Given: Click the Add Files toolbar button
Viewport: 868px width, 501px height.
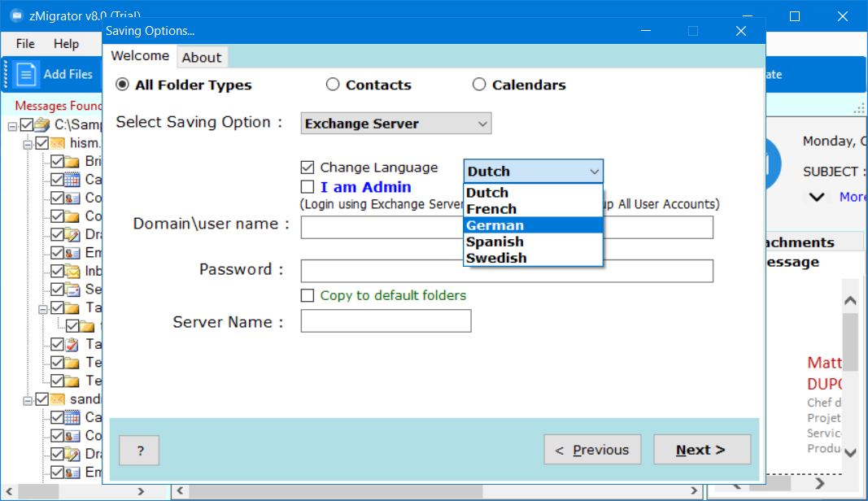Looking at the screenshot, I should [x=55, y=74].
